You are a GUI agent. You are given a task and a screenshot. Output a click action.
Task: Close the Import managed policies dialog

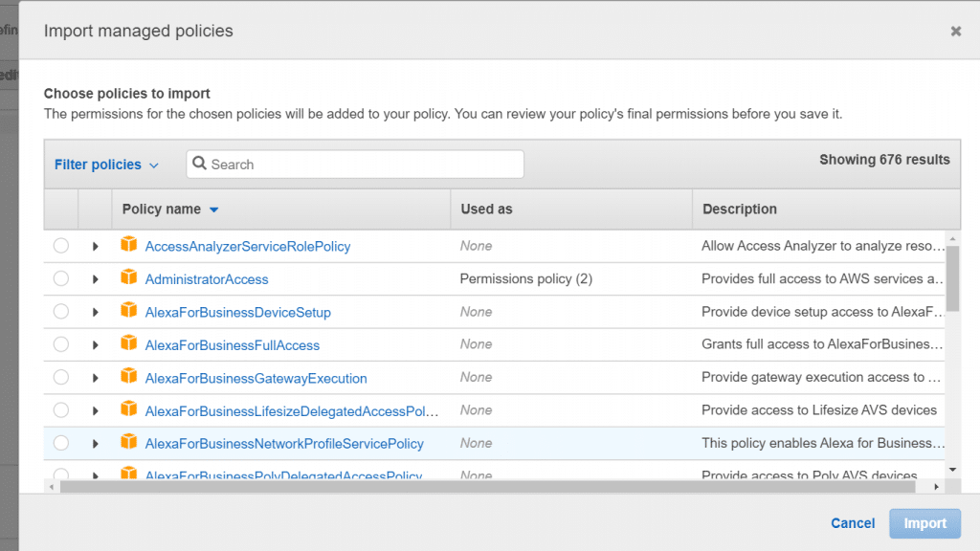956,32
